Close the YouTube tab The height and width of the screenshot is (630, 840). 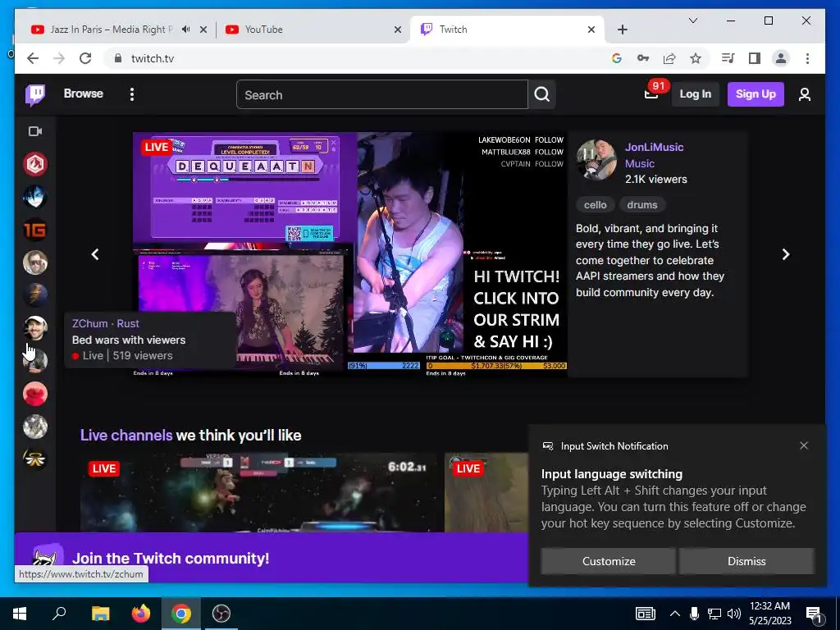(398, 30)
